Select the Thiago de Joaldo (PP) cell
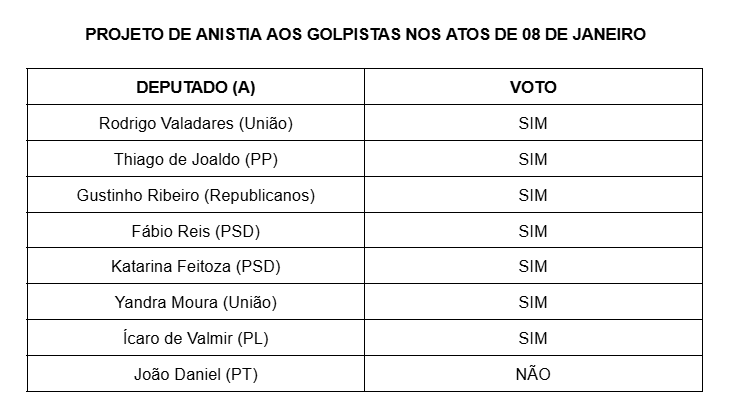Screen dimensions: 733x417 (x=196, y=159)
